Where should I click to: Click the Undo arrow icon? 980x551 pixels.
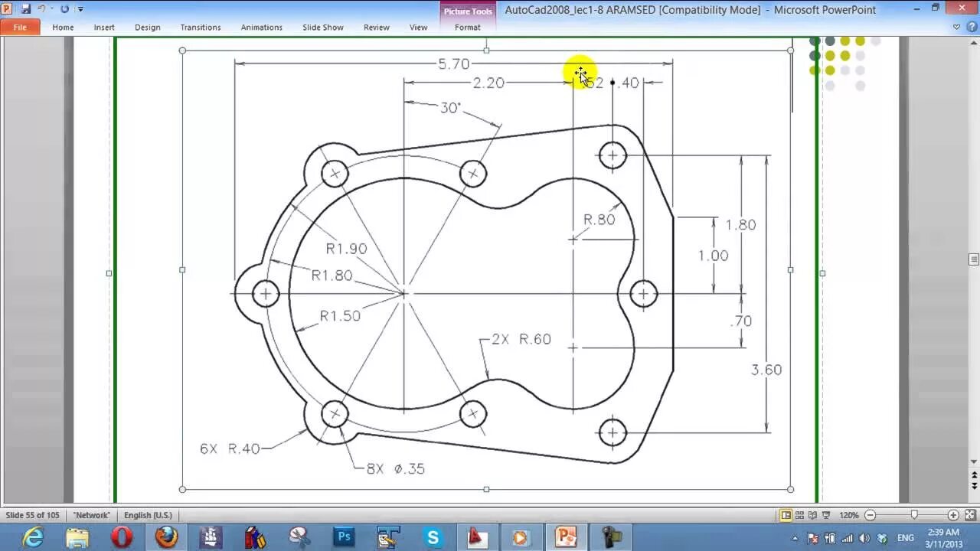[x=42, y=9]
